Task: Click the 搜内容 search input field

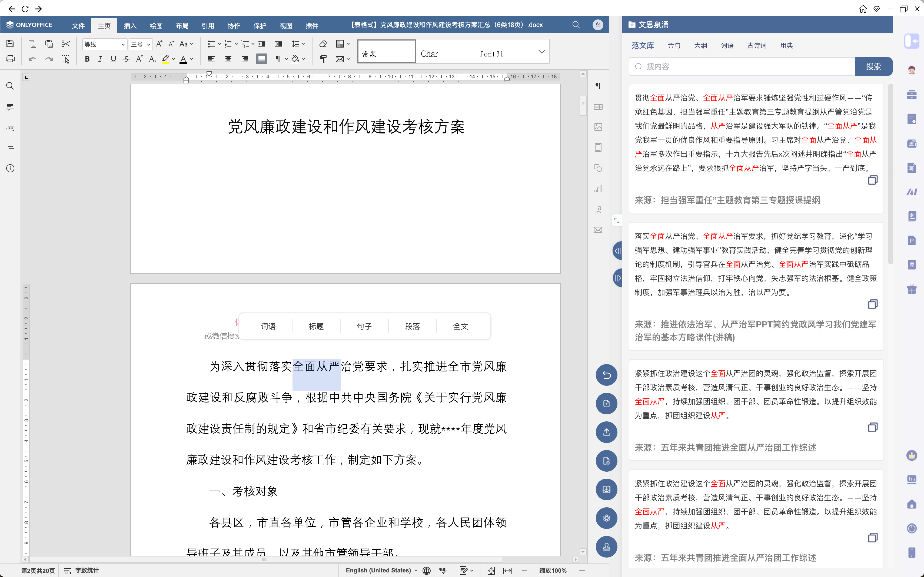Action: [742, 66]
